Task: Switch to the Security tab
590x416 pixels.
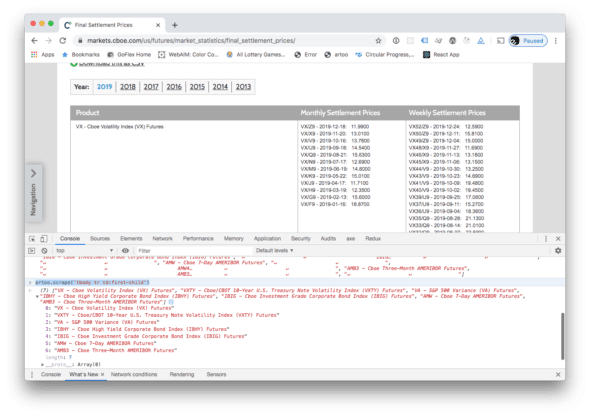Action: [301, 239]
